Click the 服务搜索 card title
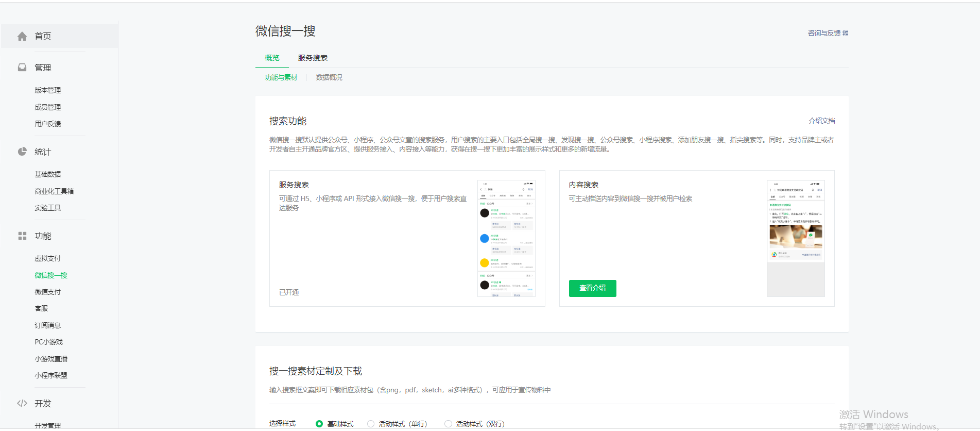 (294, 185)
